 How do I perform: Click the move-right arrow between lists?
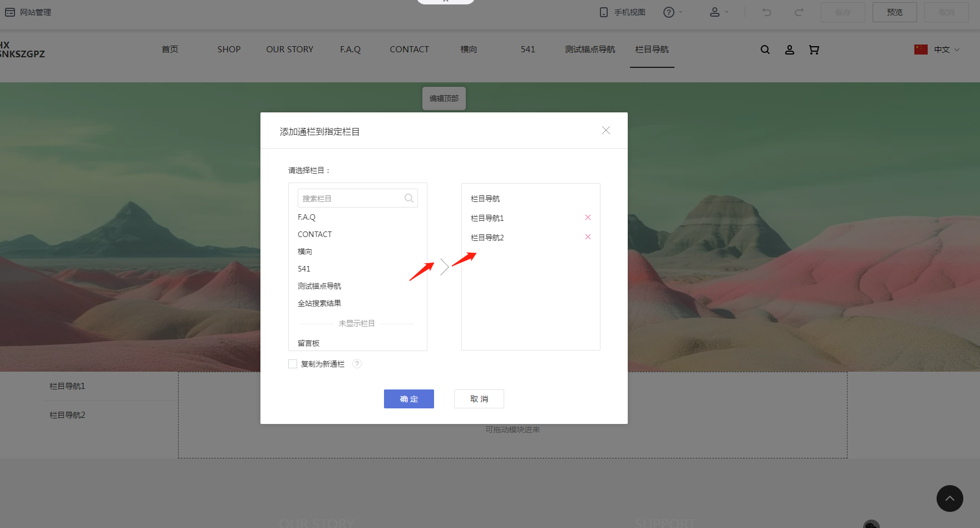pyautogui.click(x=444, y=267)
